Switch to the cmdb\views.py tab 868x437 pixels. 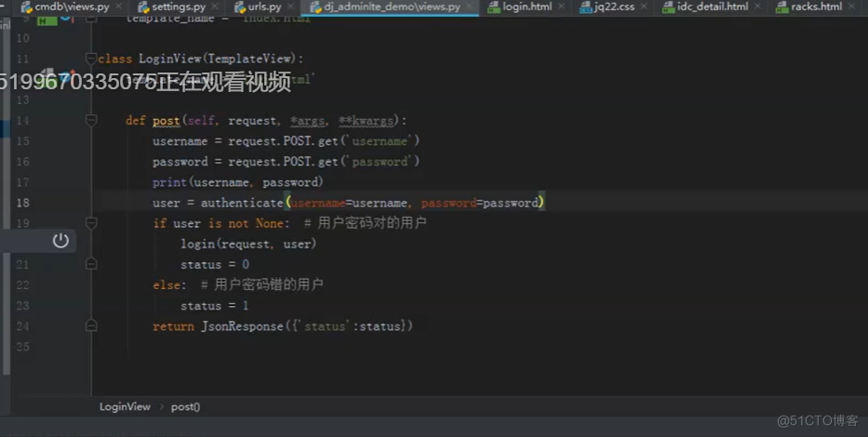[x=72, y=7]
